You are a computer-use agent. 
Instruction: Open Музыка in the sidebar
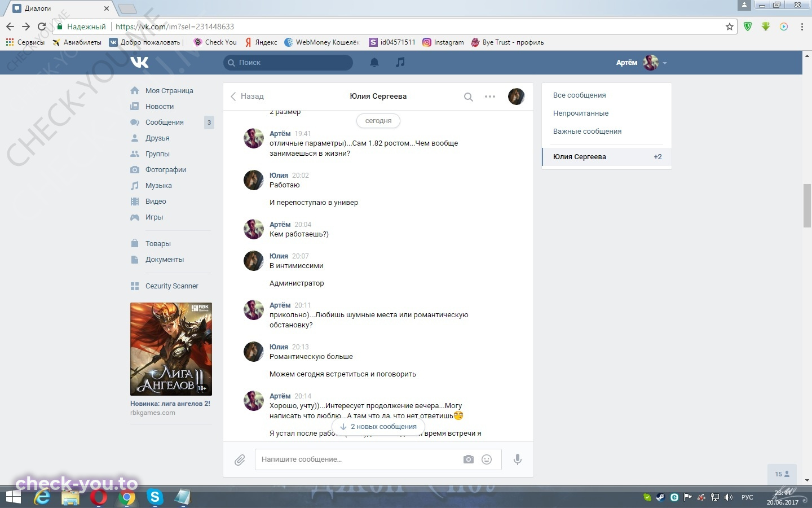tap(158, 186)
